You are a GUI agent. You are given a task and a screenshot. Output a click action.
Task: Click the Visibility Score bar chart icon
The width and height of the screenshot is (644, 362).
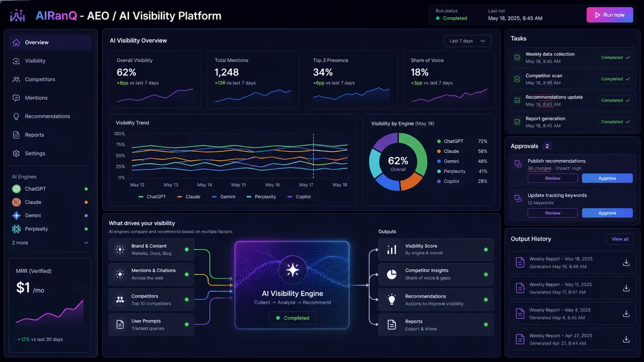point(392,249)
